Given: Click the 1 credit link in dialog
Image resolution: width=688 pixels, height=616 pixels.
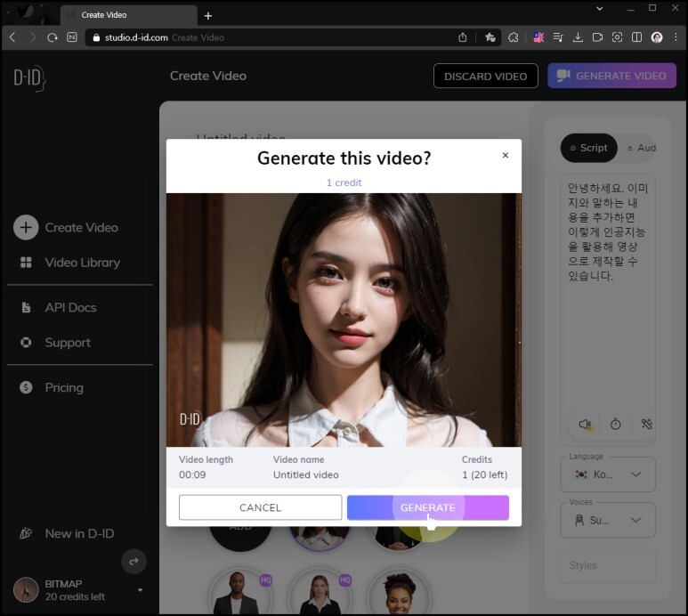Looking at the screenshot, I should 344,182.
